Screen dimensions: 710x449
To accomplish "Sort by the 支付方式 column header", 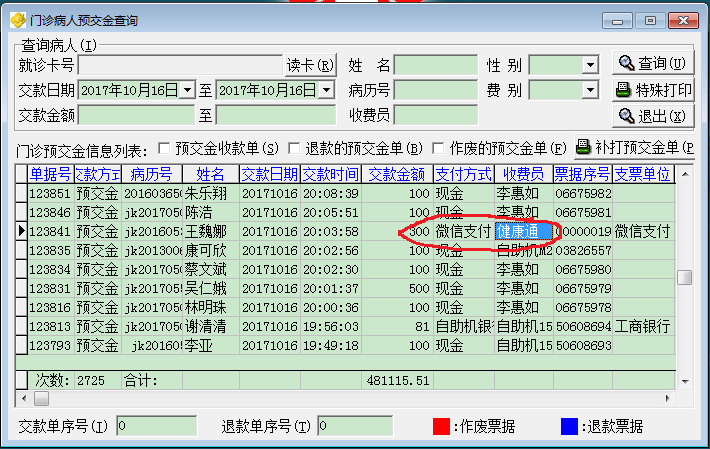I will tap(464, 174).
